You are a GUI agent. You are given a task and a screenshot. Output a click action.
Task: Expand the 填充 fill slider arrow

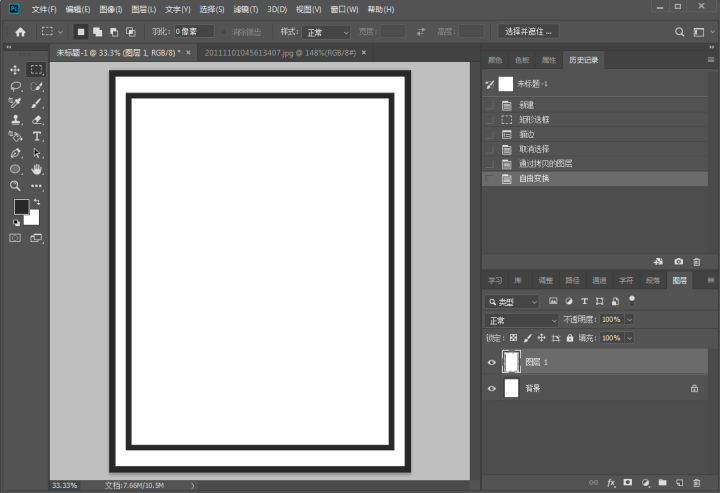click(x=630, y=338)
